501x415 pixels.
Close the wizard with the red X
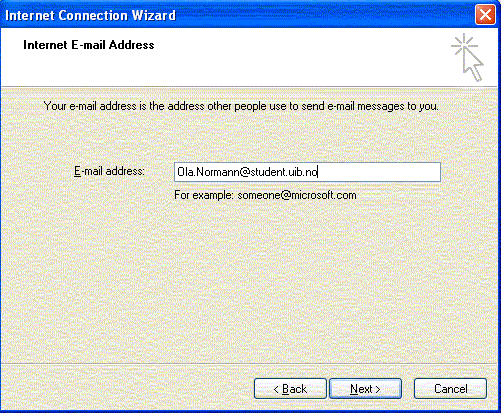pyautogui.click(x=485, y=15)
